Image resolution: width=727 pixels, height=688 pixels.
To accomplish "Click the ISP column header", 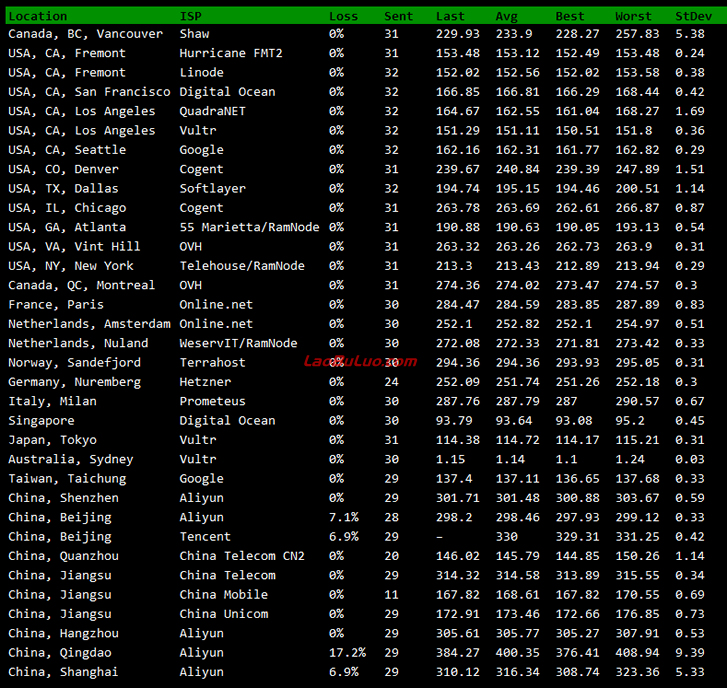I will point(191,16).
